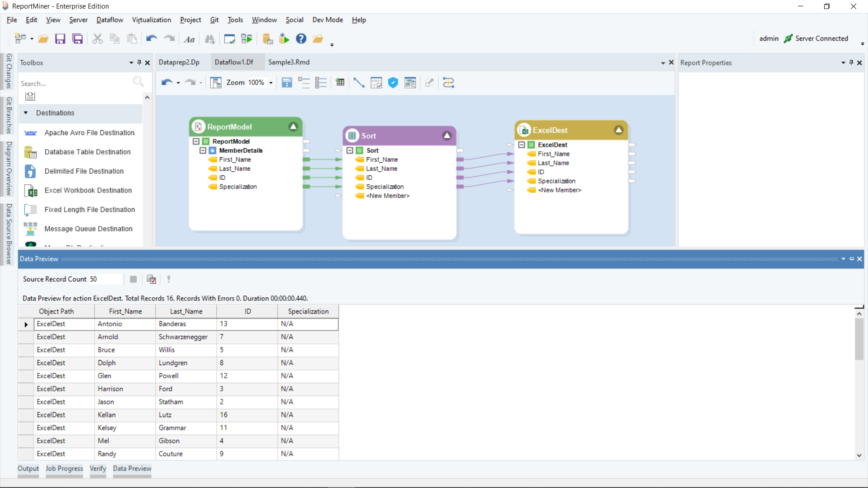Collapse the Destinations toolbox section
This screenshot has height=488, width=868.
coord(26,113)
